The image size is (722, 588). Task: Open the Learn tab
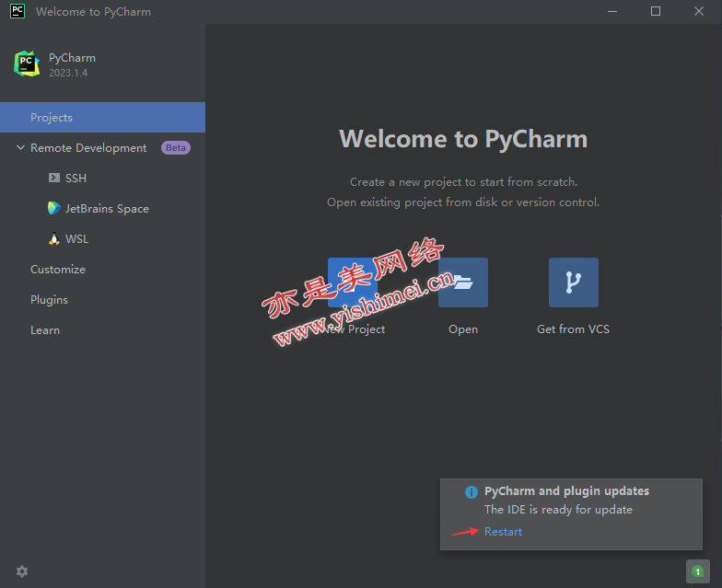tap(45, 330)
